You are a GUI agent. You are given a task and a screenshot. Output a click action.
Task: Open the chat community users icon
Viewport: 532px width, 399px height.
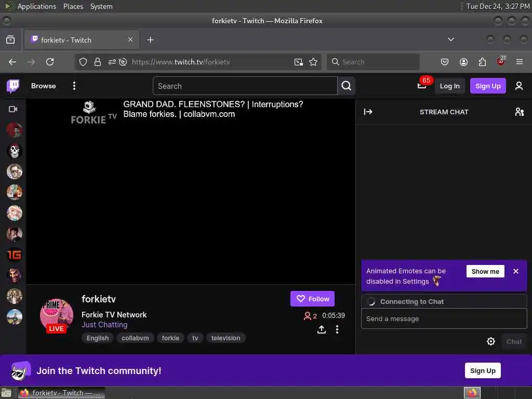pyautogui.click(x=519, y=112)
